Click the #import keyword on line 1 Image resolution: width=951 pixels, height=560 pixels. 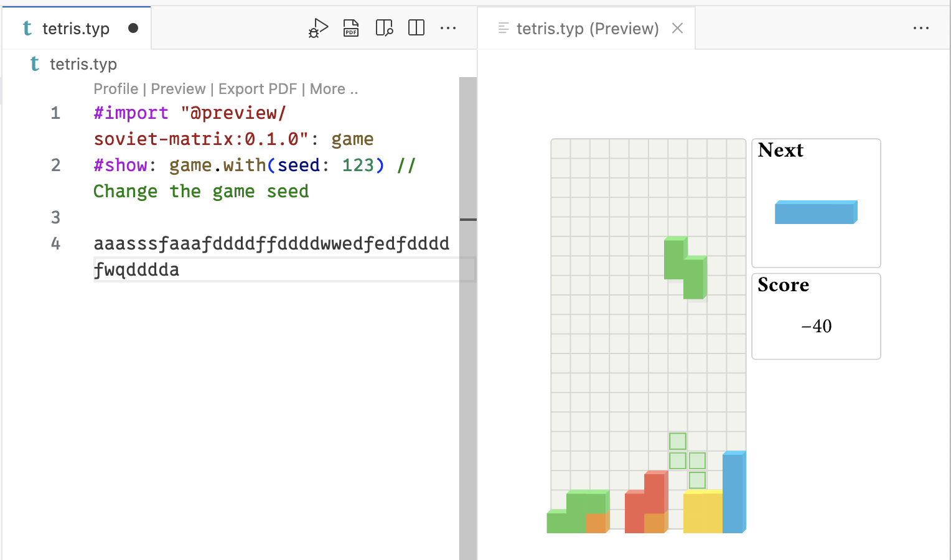131,113
